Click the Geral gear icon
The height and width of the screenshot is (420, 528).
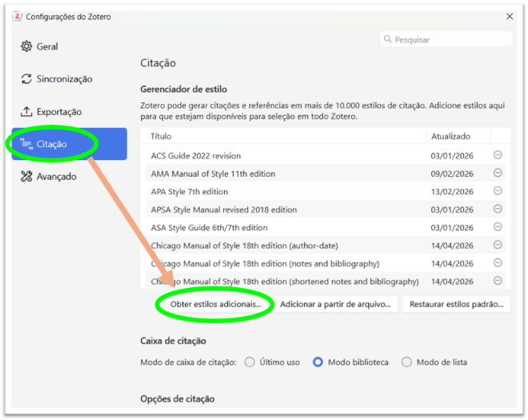point(26,46)
